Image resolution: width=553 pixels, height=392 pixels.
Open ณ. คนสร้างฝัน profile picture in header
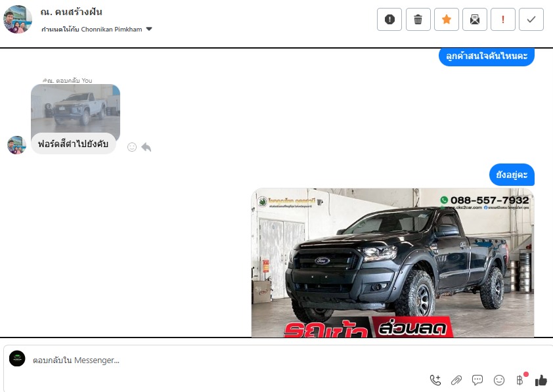pos(18,20)
